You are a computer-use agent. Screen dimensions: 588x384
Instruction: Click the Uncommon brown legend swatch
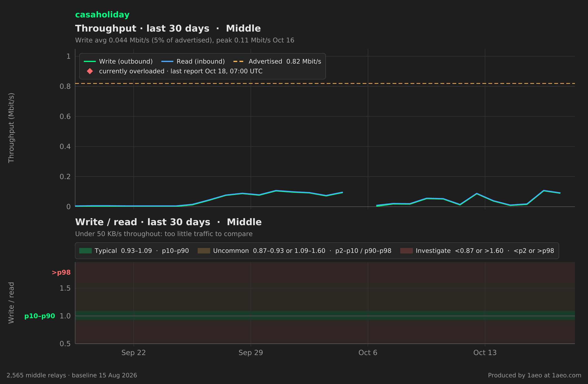tap(204, 251)
